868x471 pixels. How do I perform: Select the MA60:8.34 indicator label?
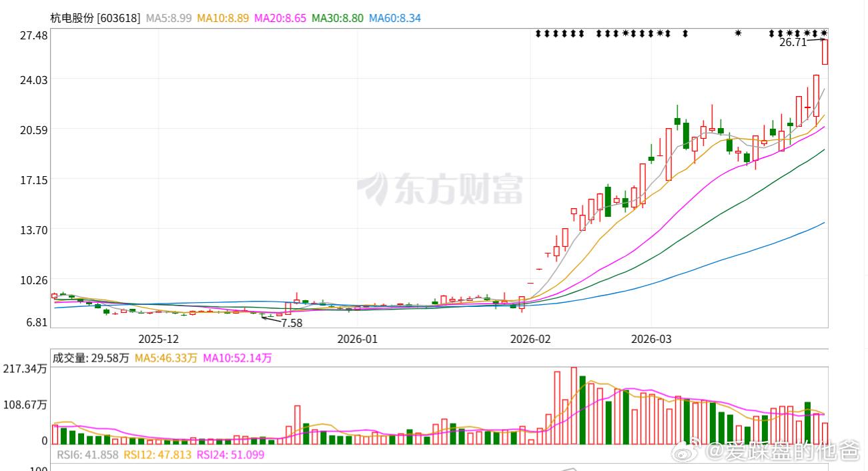395,18
